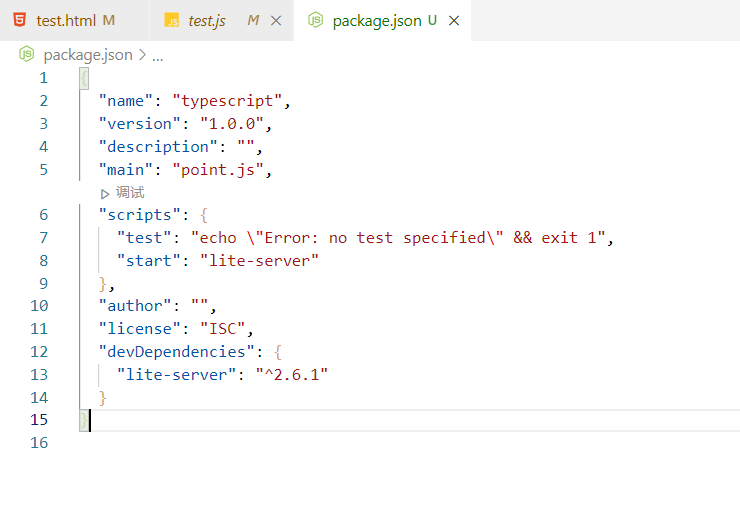The height and width of the screenshot is (516, 740).
Task: Switch to the test.html tab
Action: coord(66,20)
